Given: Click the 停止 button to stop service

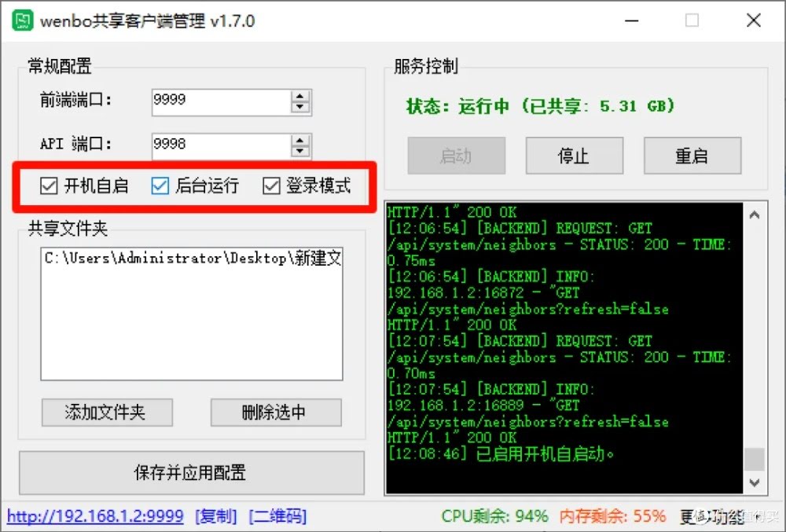Looking at the screenshot, I should click(575, 156).
